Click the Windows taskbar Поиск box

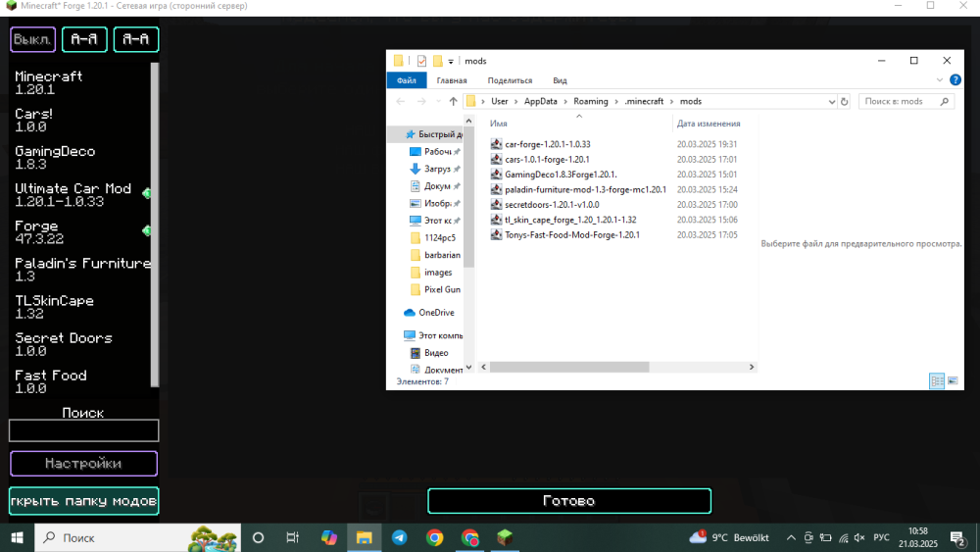(137, 537)
